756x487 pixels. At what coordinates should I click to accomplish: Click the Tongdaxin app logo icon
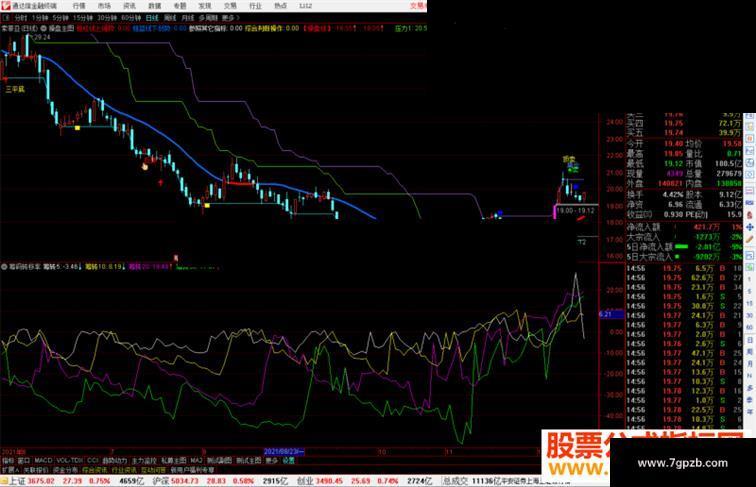point(6,6)
